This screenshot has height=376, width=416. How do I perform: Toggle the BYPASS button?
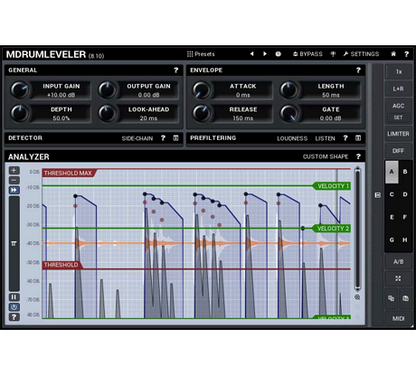click(x=307, y=54)
